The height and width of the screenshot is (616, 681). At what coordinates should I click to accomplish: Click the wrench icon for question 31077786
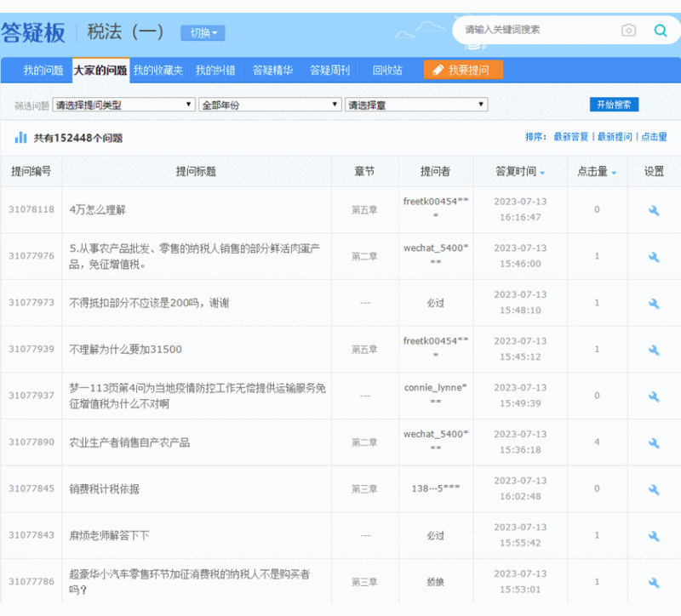click(653, 582)
